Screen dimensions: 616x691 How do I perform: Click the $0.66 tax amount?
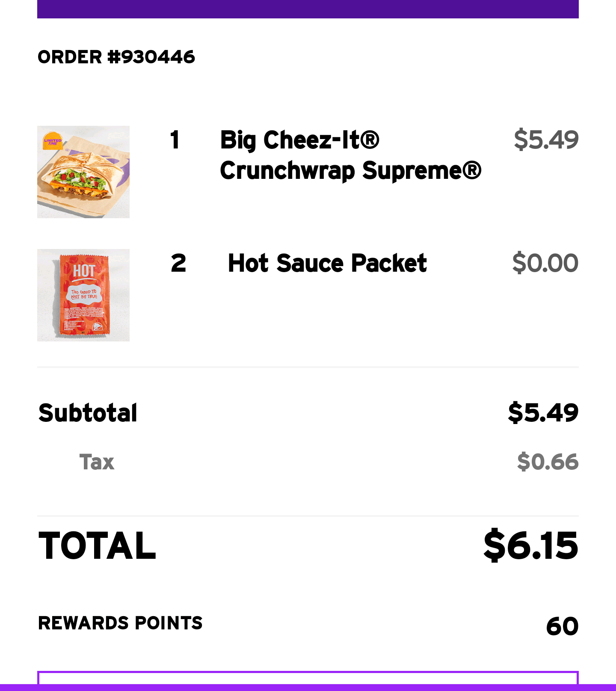(x=548, y=462)
